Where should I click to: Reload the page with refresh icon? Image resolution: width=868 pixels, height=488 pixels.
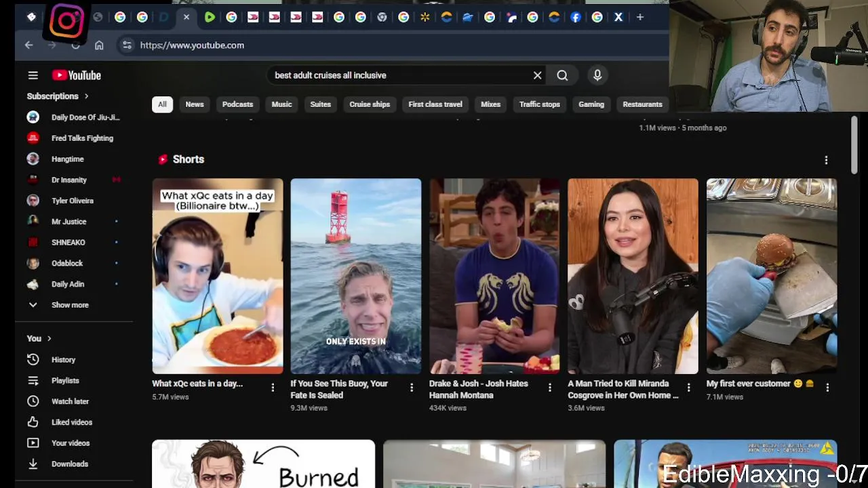[x=75, y=45]
